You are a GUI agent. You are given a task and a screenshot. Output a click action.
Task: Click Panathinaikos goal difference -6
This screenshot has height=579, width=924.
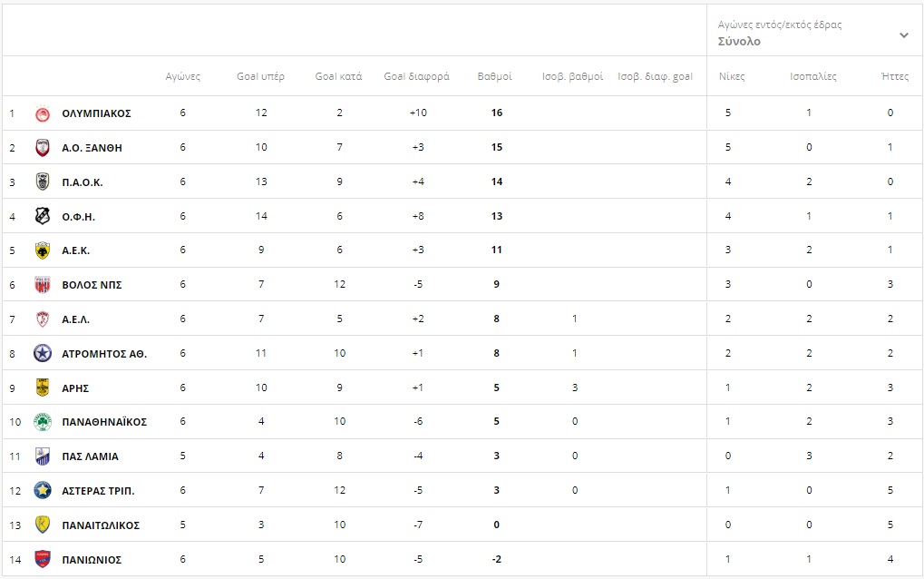pos(418,422)
